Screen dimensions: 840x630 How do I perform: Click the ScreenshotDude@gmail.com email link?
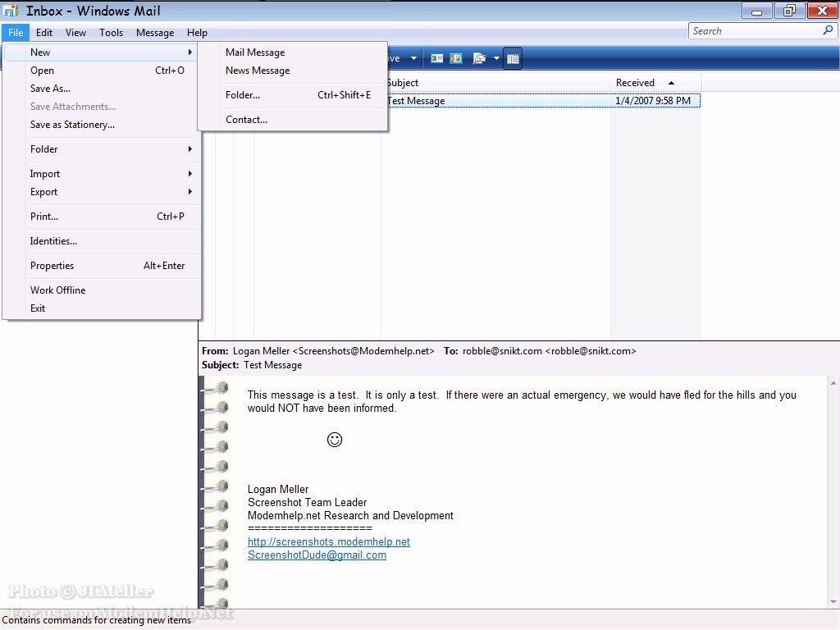(x=317, y=555)
